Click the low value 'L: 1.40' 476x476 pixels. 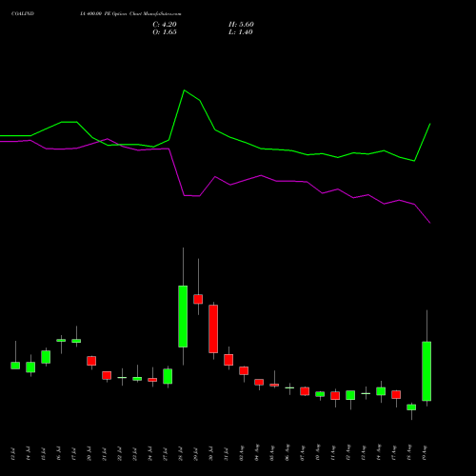tap(241, 32)
